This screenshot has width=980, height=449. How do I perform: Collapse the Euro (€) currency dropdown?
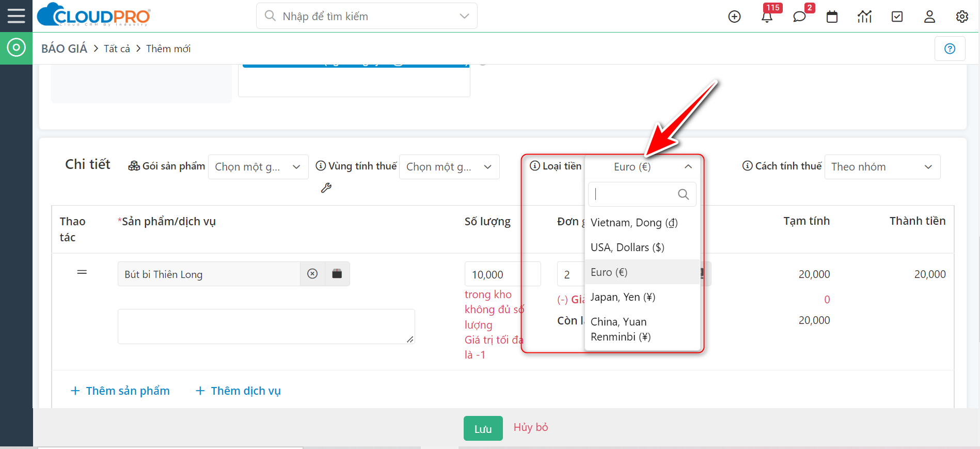642,167
